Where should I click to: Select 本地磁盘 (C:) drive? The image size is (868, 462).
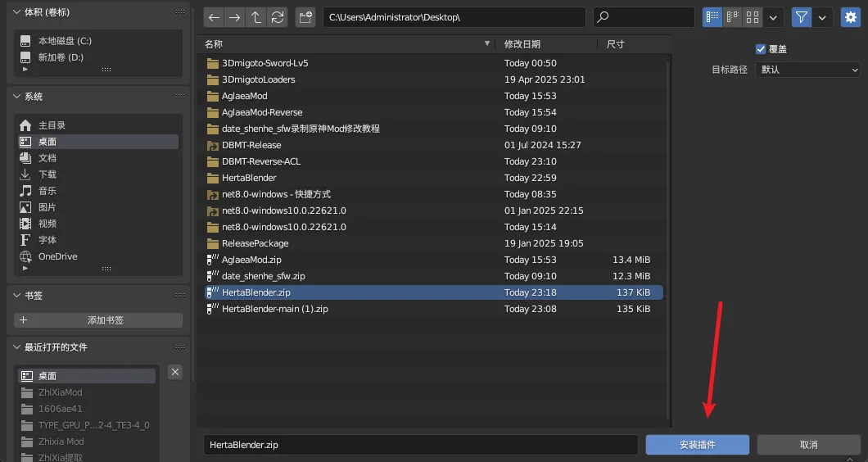pos(98,41)
